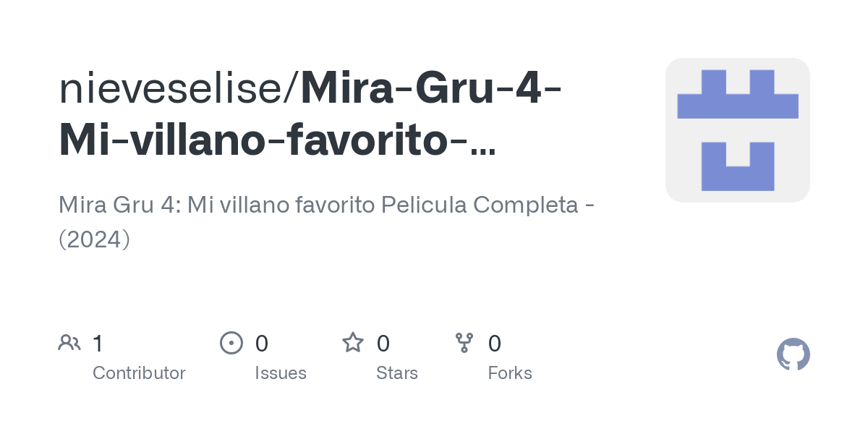Open the Mira-Gru-4- repository name
The width and height of the screenshot is (868, 434).
(433, 88)
